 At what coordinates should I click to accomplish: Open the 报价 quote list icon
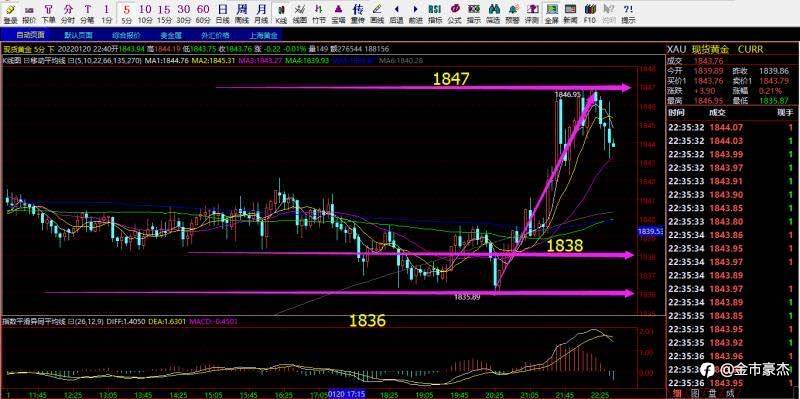tap(29, 13)
